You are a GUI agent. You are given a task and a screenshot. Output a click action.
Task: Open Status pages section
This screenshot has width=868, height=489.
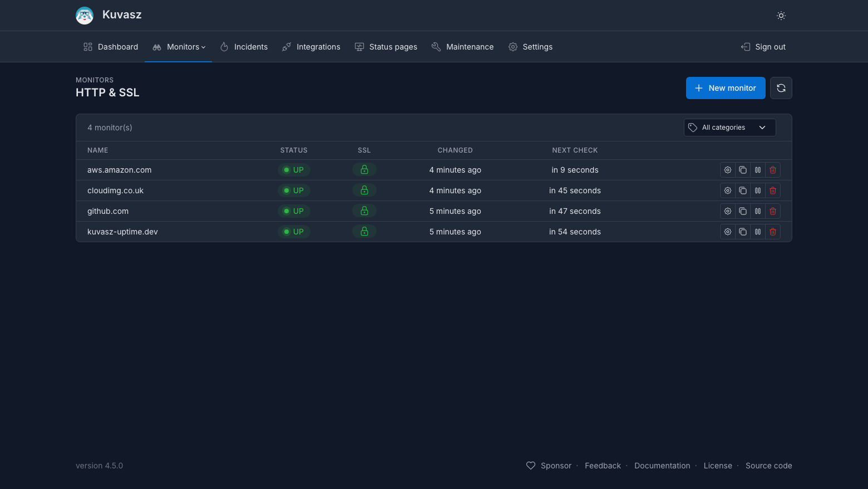(x=386, y=47)
